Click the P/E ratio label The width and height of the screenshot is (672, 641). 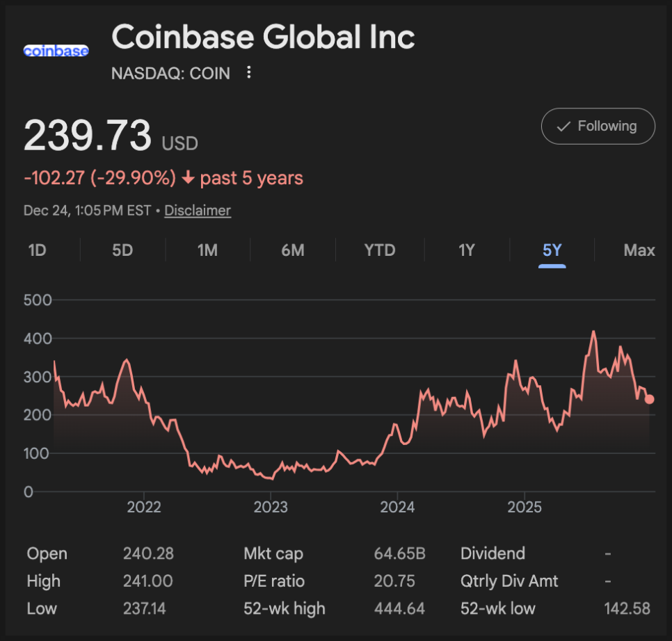[274, 581]
